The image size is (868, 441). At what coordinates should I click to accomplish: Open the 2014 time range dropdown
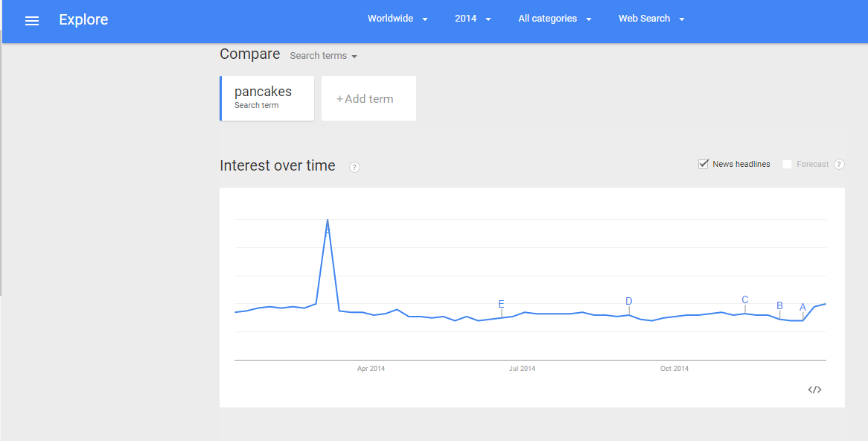point(473,19)
